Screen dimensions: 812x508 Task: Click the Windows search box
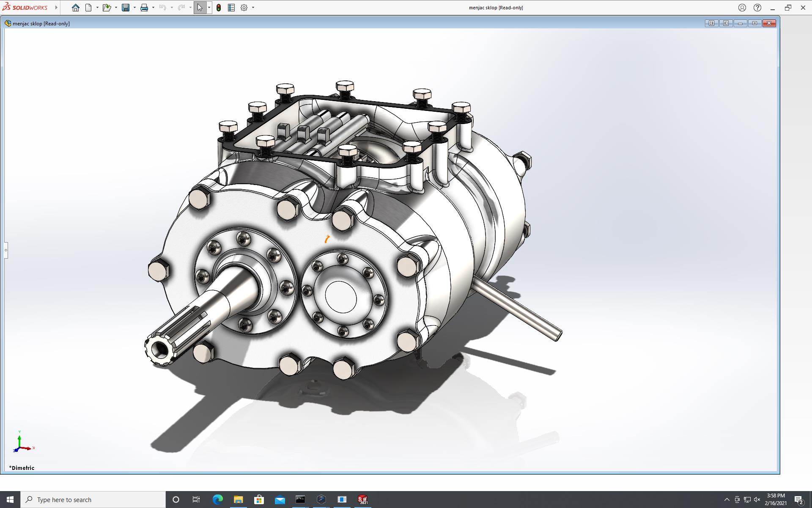tap(93, 500)
